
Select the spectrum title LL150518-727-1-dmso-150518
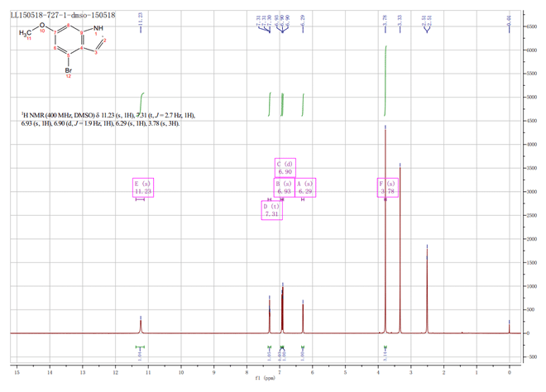(63, 16)
